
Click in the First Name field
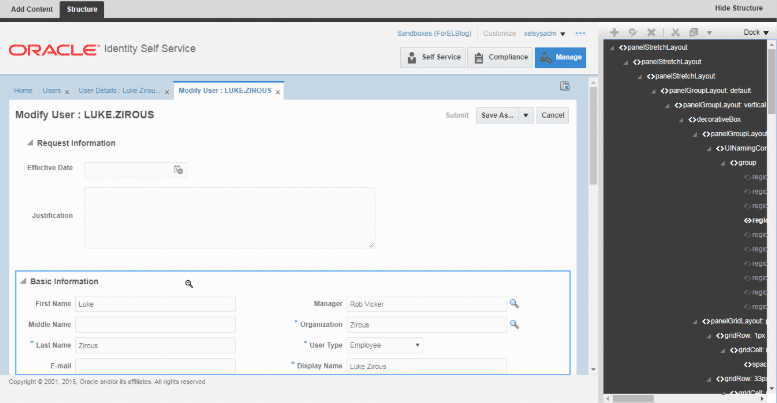[155, 304]
